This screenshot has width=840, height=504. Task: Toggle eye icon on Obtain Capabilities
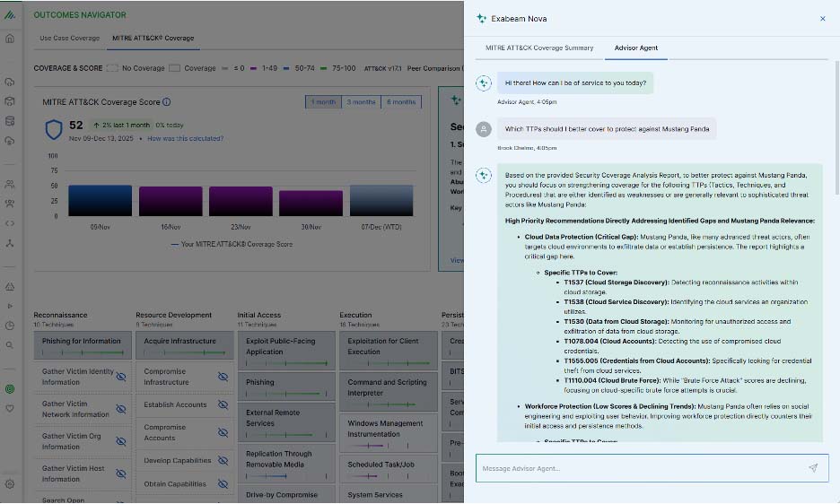tap(223, 483)
